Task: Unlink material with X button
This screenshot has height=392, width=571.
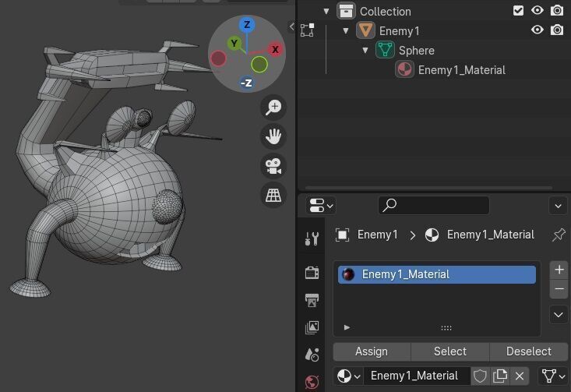Action: 520,376
